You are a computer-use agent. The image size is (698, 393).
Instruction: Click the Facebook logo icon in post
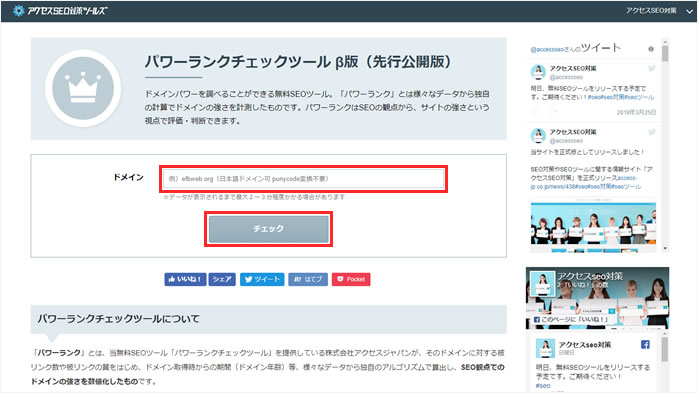[645, 344]
